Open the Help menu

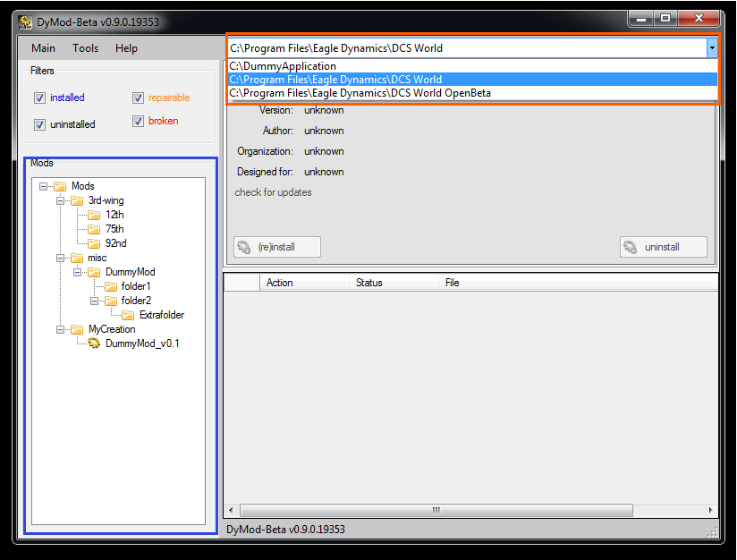click(126, 48)
